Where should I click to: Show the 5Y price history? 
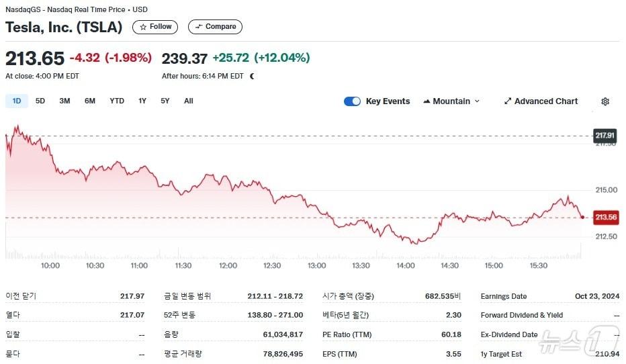tap(165, 101)
